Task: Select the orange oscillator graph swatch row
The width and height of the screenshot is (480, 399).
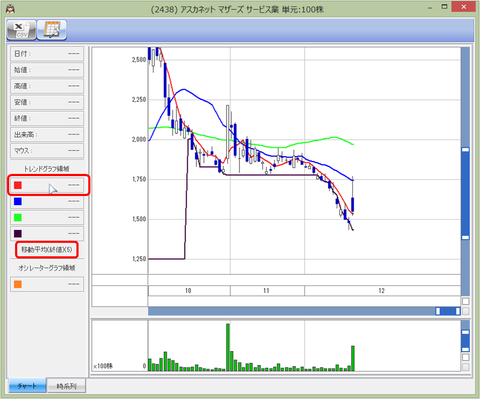Action: click(47, 284)
